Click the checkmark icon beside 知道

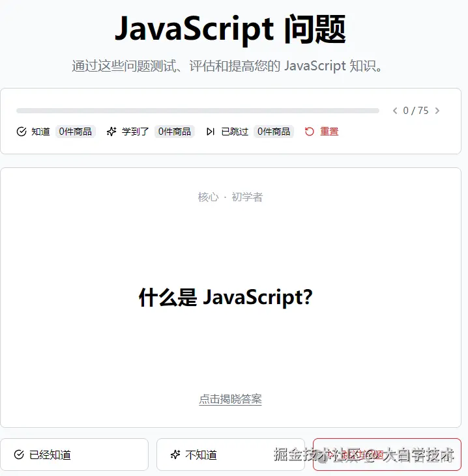click(22, 132)
